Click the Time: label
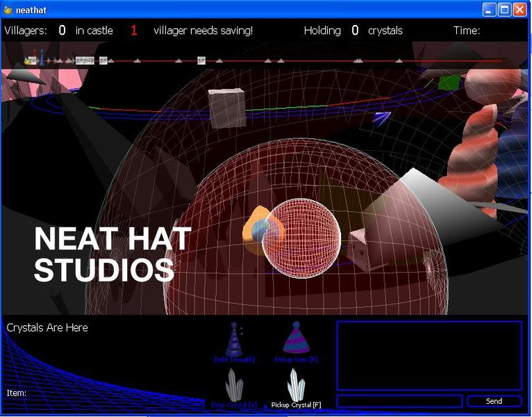The width and height of the screenshot is (532, 417). pos(467,31)
